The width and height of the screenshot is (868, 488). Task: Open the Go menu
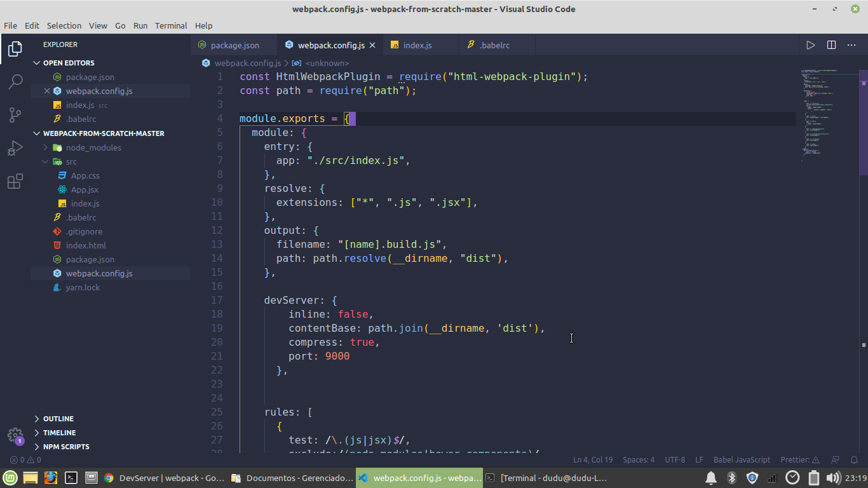(x=120, y=25)
